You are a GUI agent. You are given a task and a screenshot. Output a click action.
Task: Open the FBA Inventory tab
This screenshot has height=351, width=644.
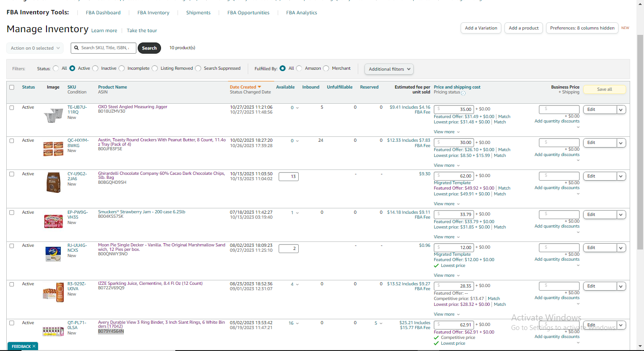point(153,13)
